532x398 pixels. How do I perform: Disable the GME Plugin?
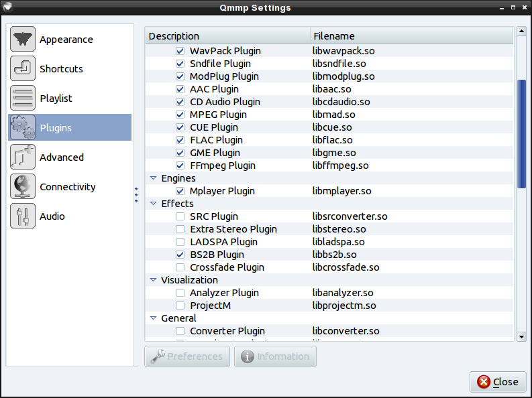pos(180,153)
